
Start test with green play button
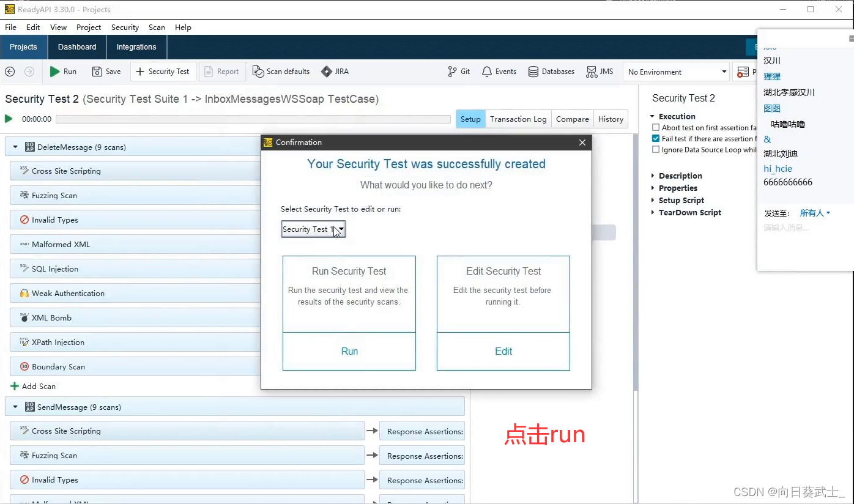(9, 119)
